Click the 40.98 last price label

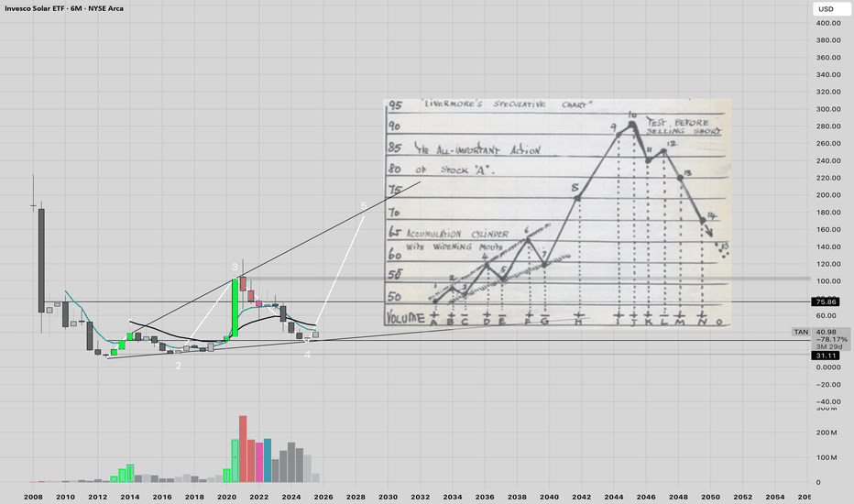click(x=826, y=332)
